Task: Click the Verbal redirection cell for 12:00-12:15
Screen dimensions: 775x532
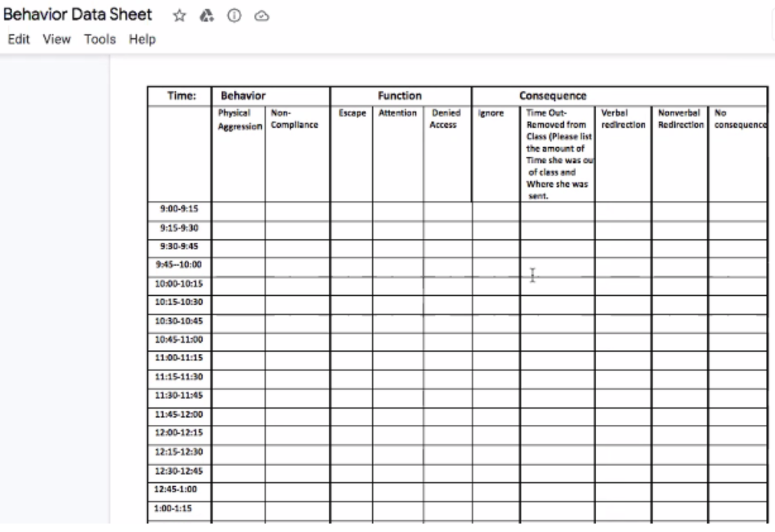Action: pyautogui.click(x=623, y=435)
